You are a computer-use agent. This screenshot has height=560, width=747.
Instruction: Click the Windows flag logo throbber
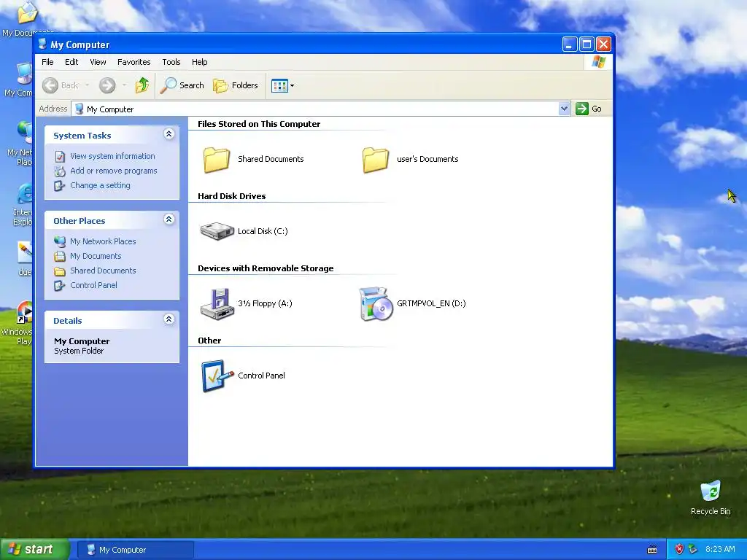click(x=598, y=62)
